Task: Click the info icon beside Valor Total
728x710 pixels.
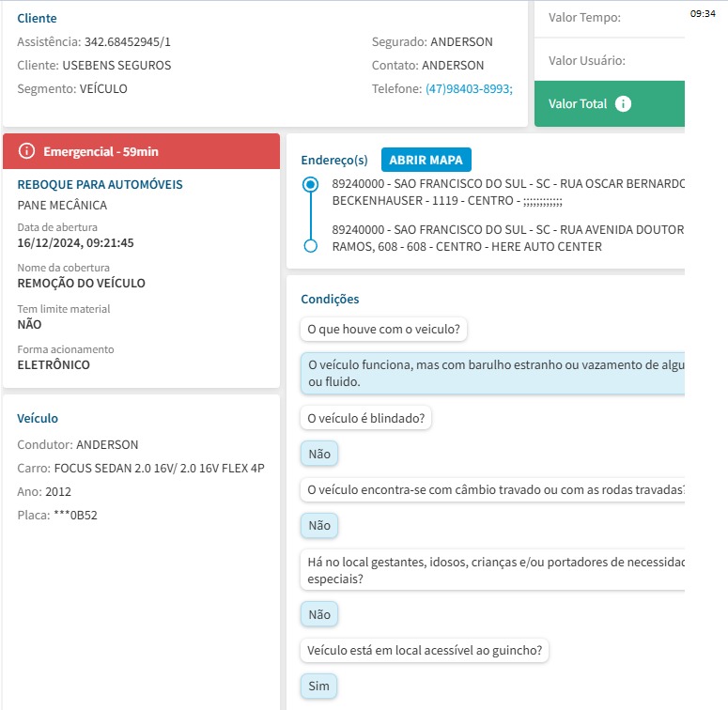Action: pos(623,104)
